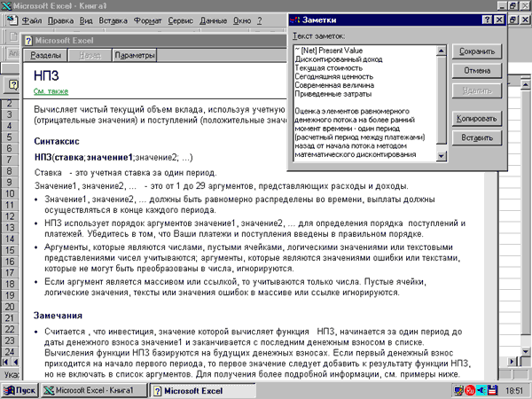Click inside the Текст заметок text area
Viewport: 532px width, 399px height.
coord(364,103)
